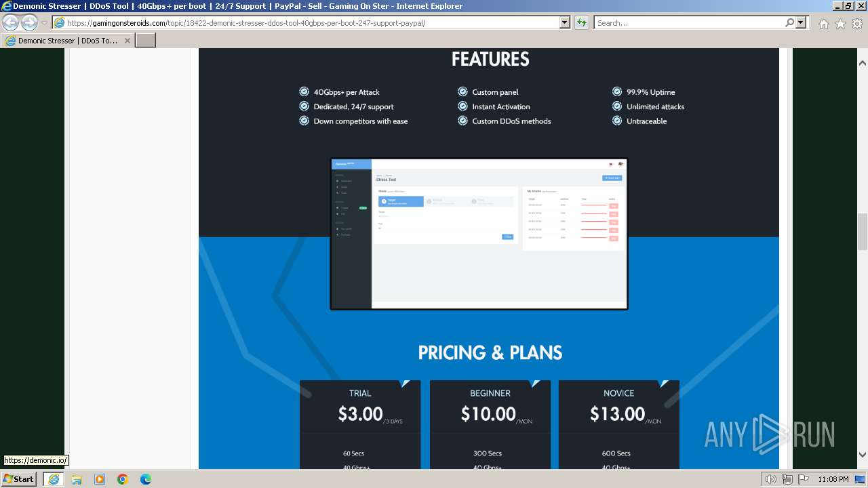868x488 pixels.
Task: Click the 300 Secs text
Action: pos(488,453)
